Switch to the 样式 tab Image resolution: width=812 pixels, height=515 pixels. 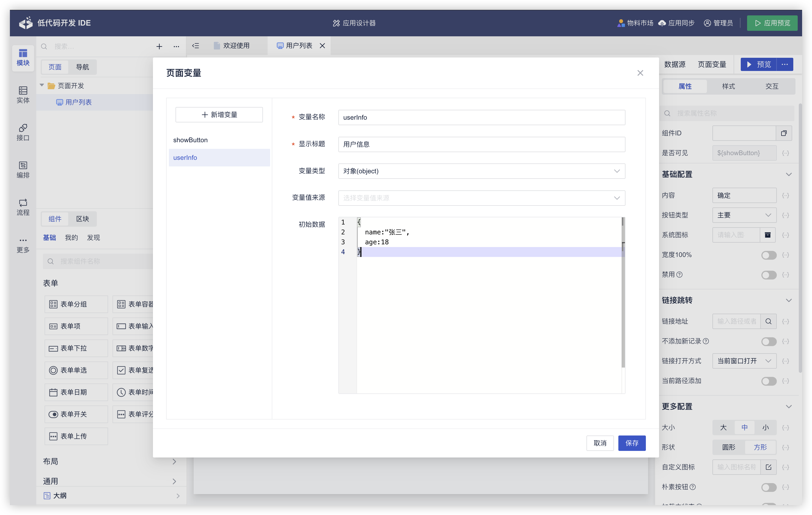coord(728,86)
